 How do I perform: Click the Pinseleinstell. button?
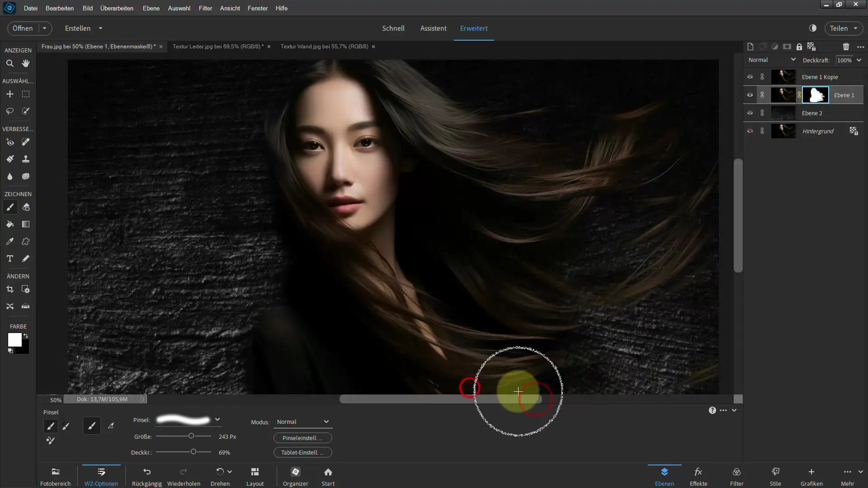pyautogui.click(x=303, y=438)
